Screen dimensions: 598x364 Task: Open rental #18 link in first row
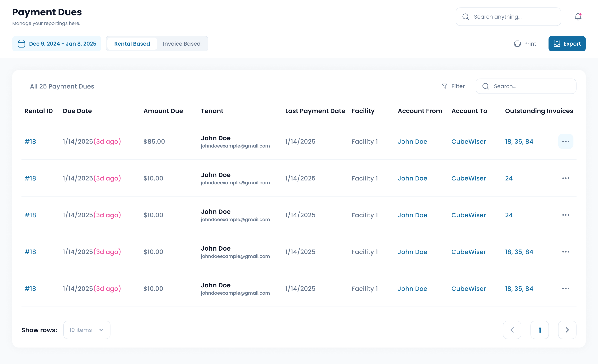pos(30,141)
